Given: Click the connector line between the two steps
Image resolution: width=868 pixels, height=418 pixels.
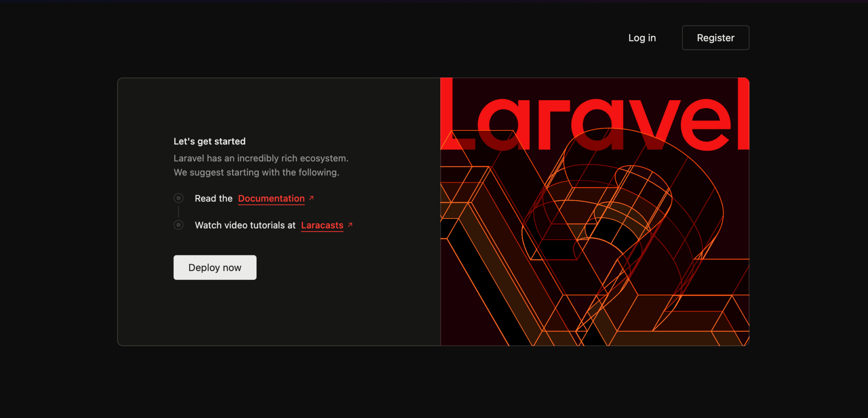Looking at the screenshot, I should point(178,211).
